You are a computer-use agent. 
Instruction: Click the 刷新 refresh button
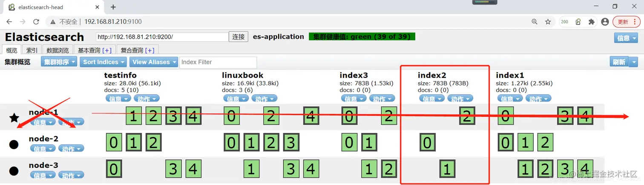(x=619, y=62)
